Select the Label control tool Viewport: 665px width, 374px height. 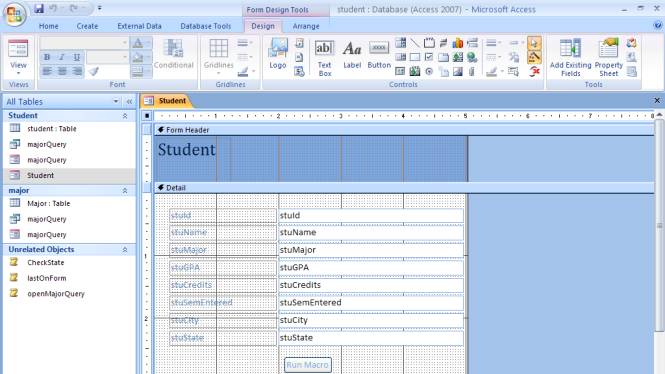coord(352,55)
